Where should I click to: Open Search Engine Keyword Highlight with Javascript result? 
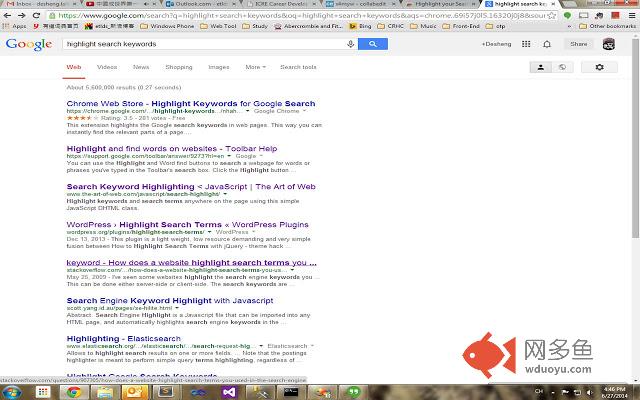(170, 300)
